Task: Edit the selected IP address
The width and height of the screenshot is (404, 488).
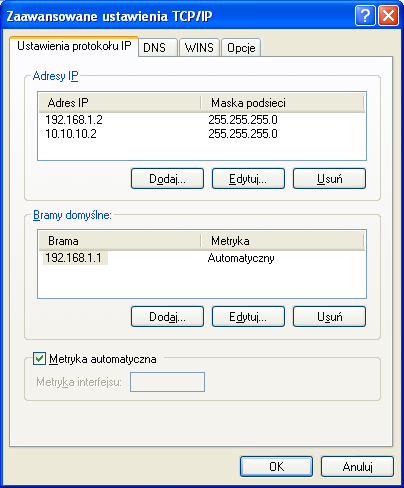Action: [248, 179]
